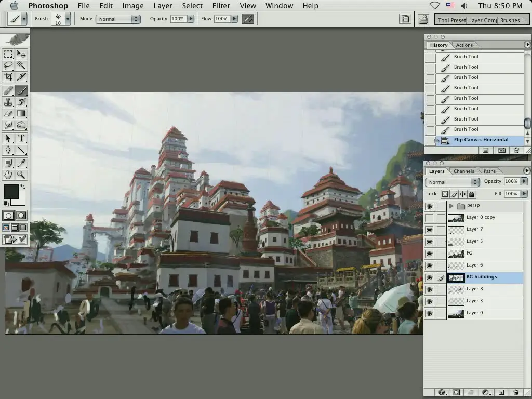Select the Dodge tool
Image resolution: width=532 pixels, height=399 pixels.
21,125
